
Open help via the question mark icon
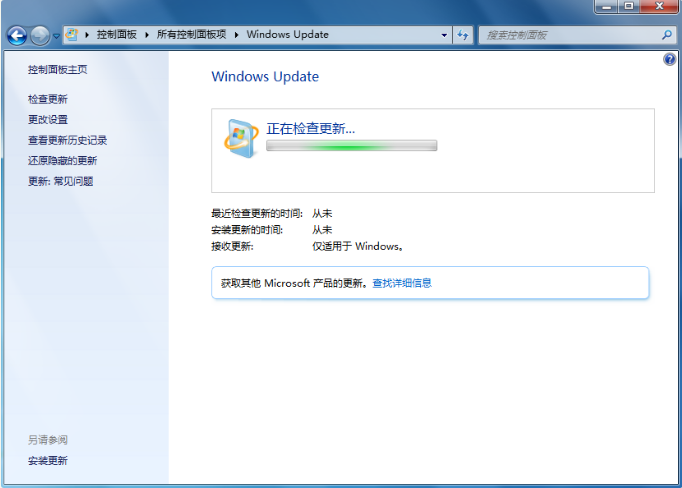click(670, 59)
